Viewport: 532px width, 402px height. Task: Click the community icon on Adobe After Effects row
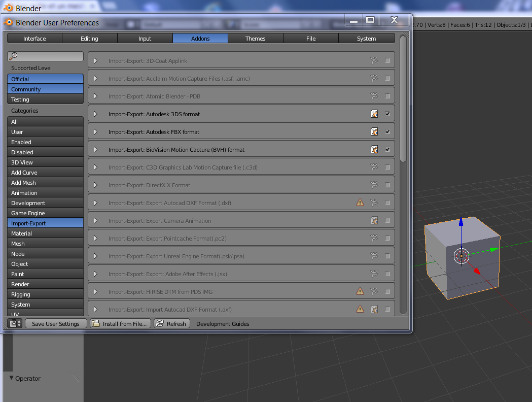374,274
